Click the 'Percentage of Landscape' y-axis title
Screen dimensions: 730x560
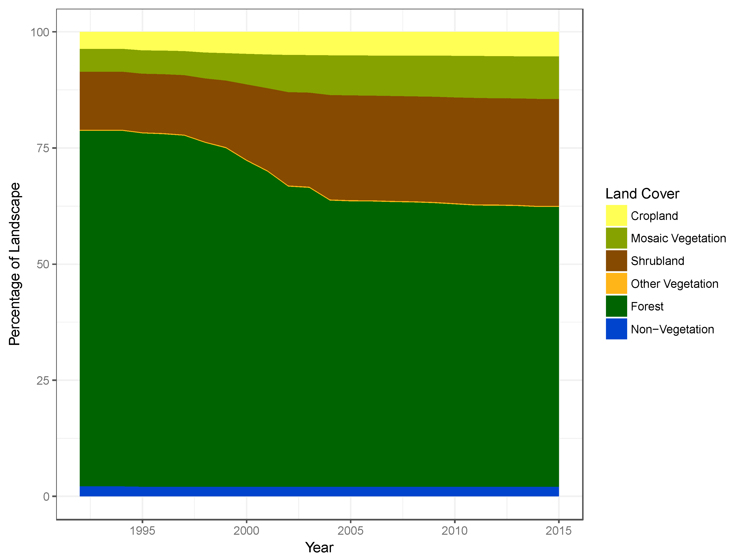(x=15, y=264)
